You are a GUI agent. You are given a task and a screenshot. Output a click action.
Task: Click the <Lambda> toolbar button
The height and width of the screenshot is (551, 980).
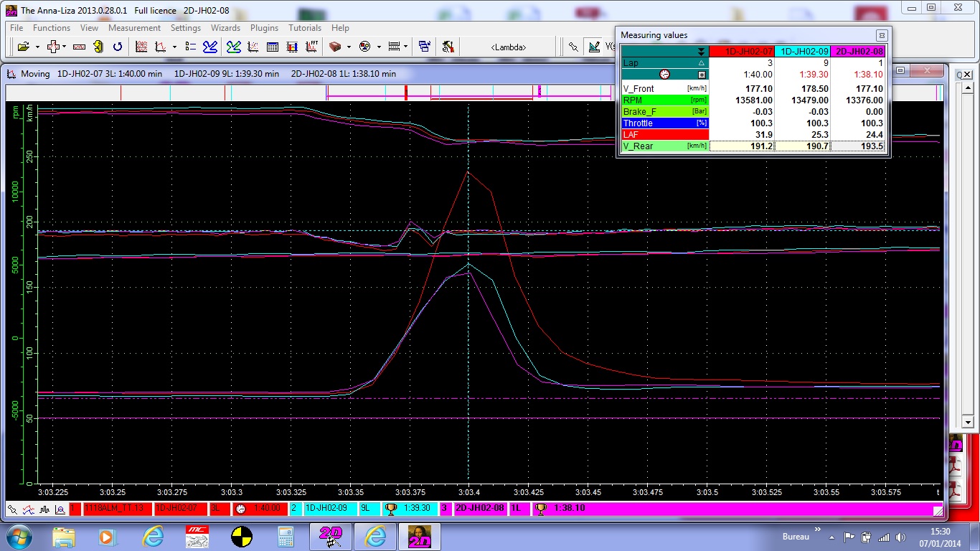pyautogui.click(x=508, y=47)
